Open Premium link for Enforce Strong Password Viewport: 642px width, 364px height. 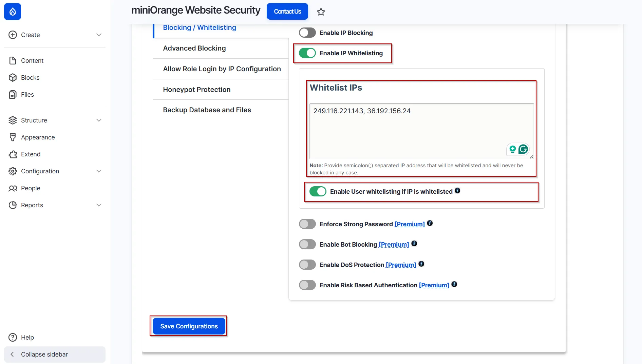(410, 224)
